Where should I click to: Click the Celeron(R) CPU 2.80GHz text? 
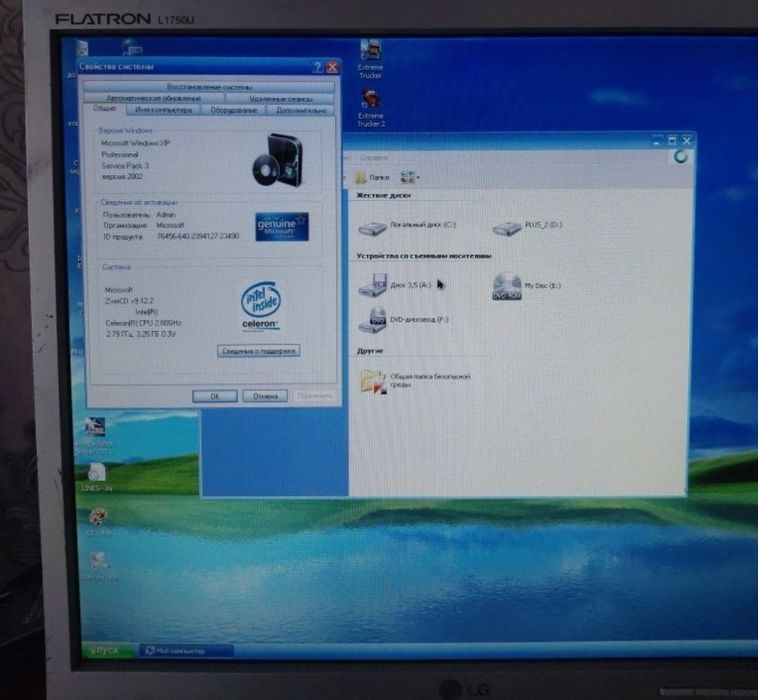point(143,323)
